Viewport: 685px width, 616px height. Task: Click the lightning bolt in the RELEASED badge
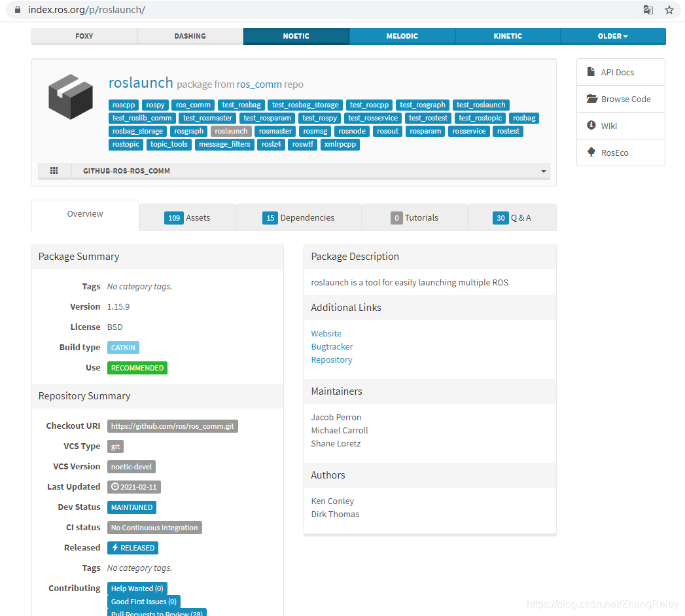115,547
